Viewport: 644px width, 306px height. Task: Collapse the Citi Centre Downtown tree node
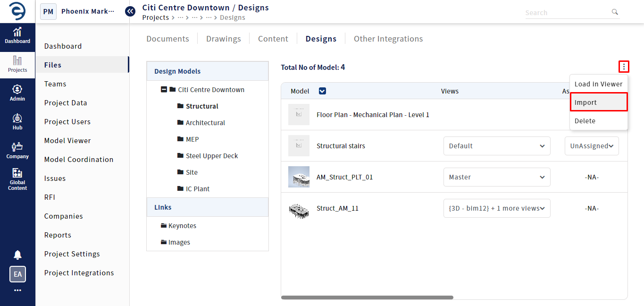click(x=164, y=89)
